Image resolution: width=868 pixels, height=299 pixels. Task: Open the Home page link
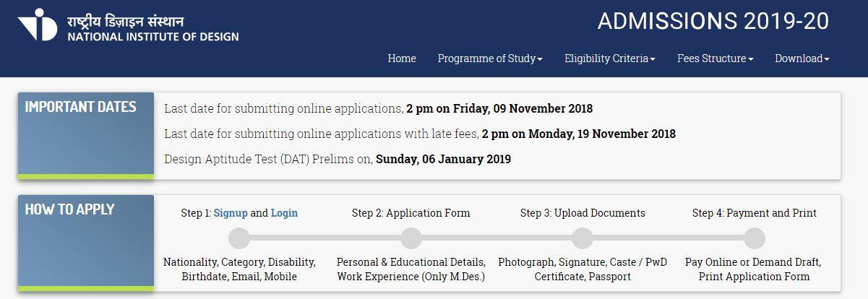402,58
